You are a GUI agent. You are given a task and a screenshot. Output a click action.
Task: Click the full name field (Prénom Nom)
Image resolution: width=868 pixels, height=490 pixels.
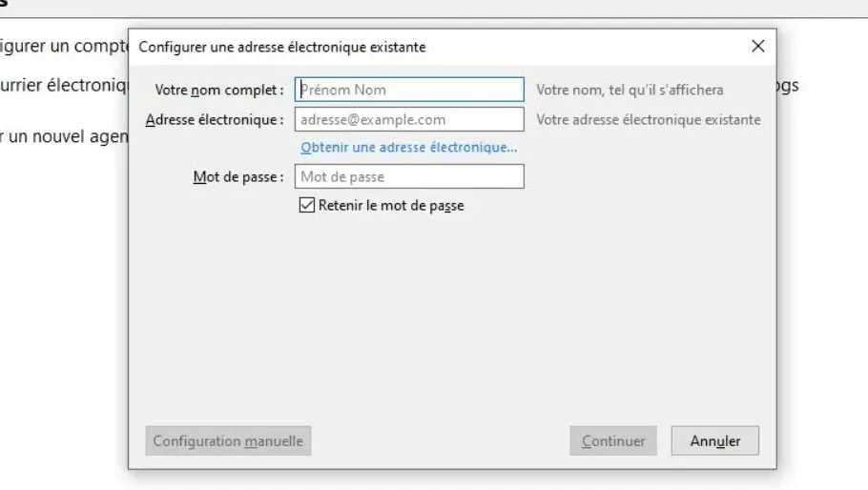tap(409, 90)
